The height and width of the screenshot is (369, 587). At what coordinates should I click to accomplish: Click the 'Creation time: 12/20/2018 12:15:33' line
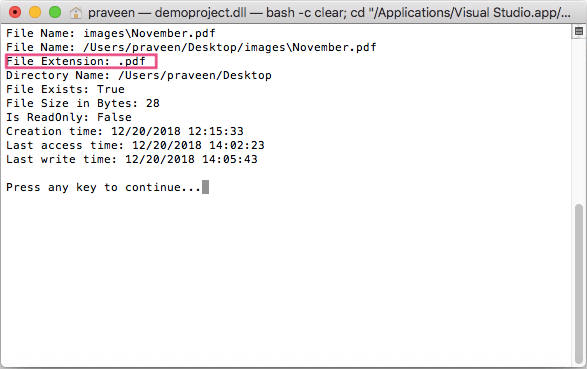(x=125, y=131)
